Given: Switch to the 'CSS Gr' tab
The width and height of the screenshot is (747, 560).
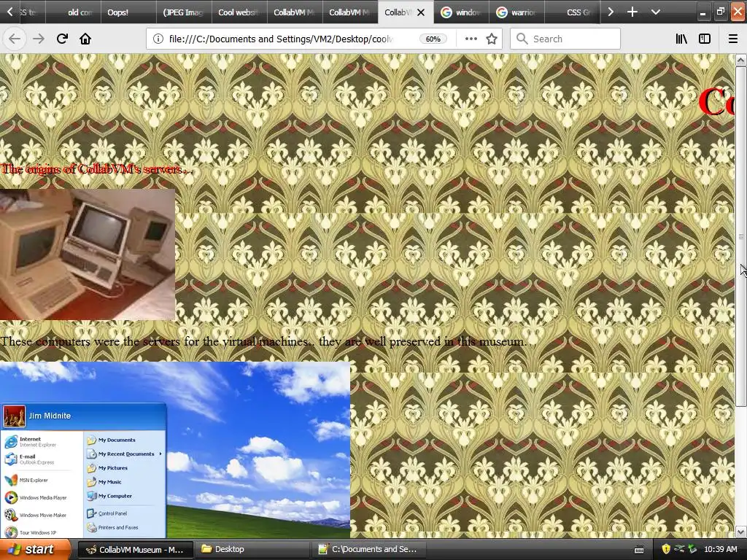Looking at the screenshot, I should coord(572,12).
